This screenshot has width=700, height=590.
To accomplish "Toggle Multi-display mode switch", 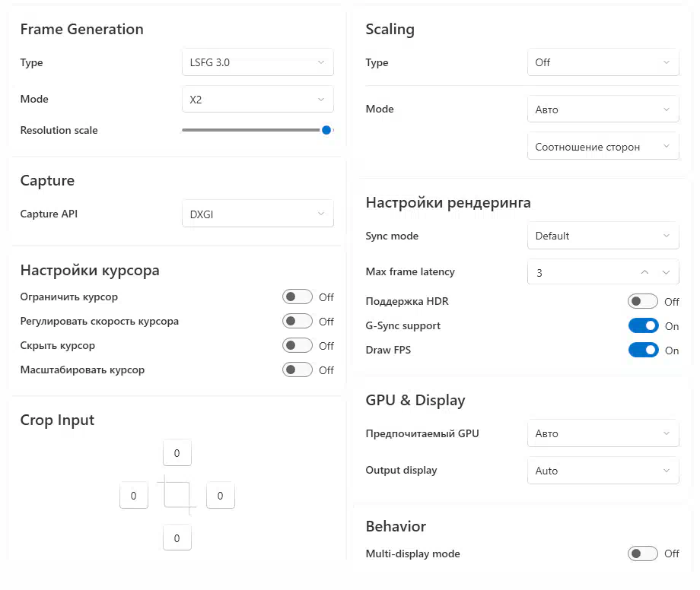I will coord(643,554).
